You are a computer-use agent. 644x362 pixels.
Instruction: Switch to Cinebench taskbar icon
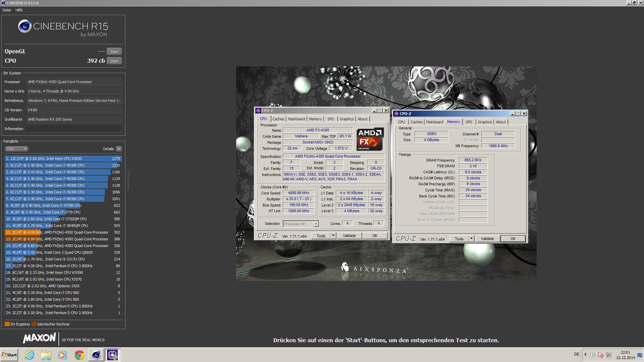point(96,355)
